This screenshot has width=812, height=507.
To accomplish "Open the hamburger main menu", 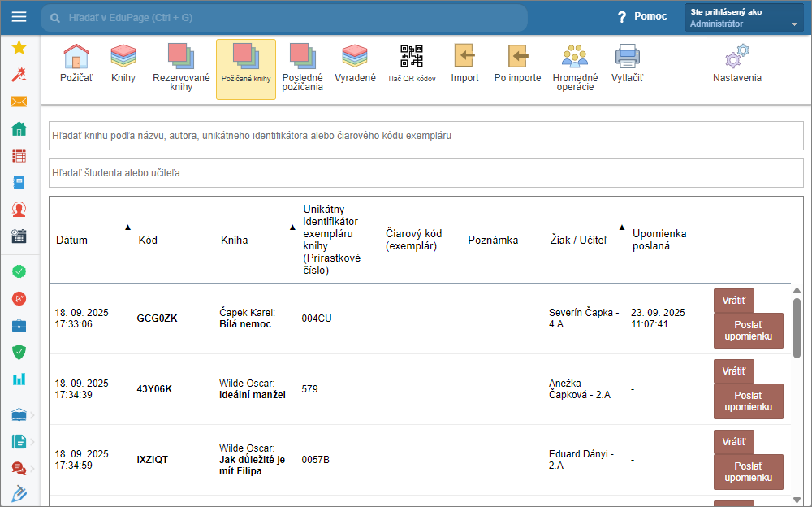I will [19, 17].
